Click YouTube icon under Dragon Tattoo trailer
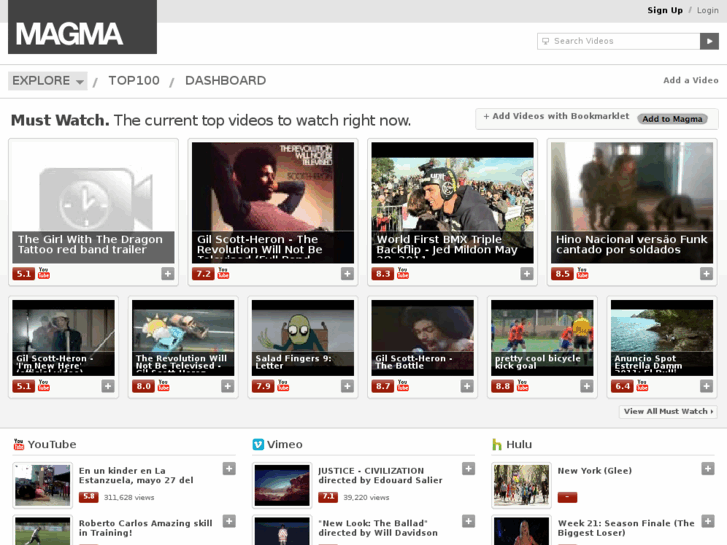The width and height of the screenshot is (727, 545). point(44,273)
